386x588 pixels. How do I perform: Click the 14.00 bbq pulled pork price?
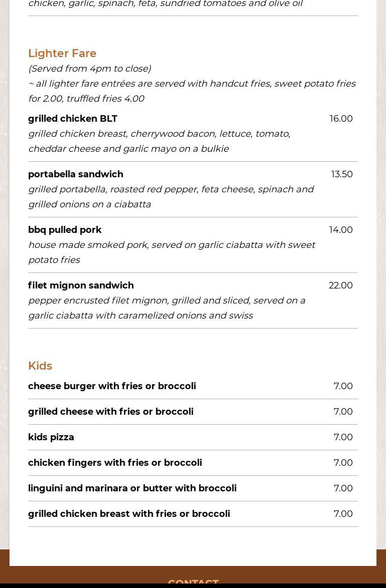[341, 230]
